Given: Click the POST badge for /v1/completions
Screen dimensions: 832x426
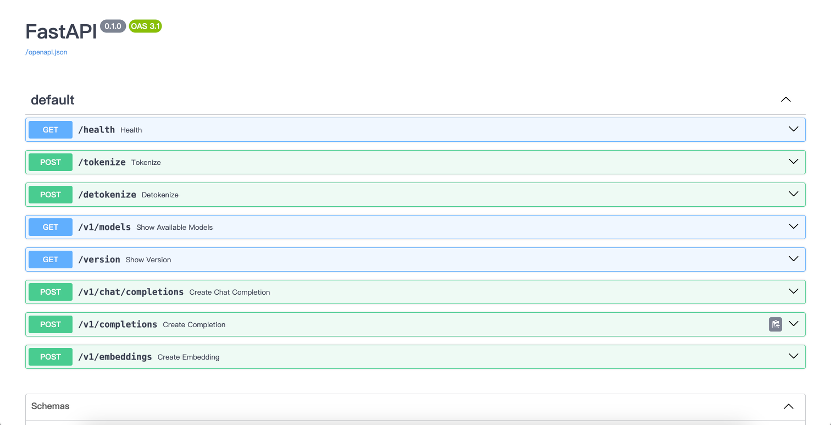Looking at the screenshot, I should pyautogui.click(x=50, y=324).
